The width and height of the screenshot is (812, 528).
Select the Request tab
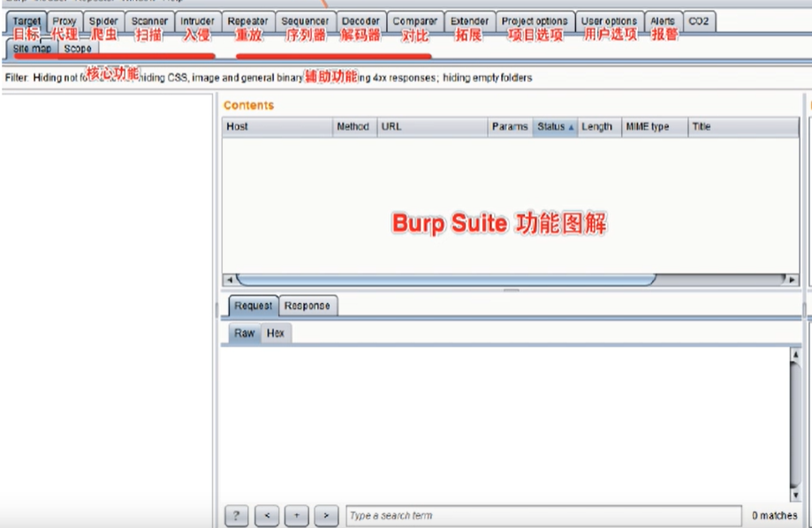pos(253,305)
